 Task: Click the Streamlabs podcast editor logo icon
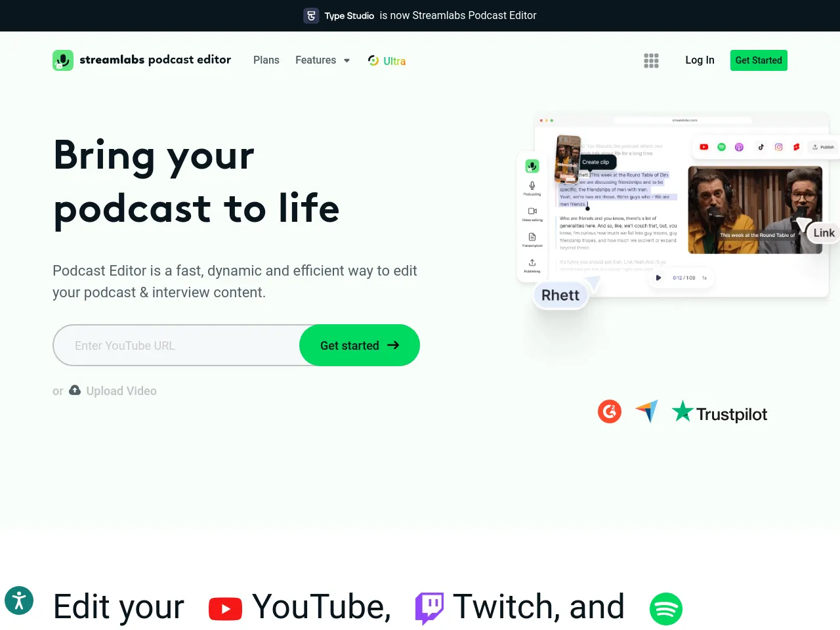(x=63, y=60)
